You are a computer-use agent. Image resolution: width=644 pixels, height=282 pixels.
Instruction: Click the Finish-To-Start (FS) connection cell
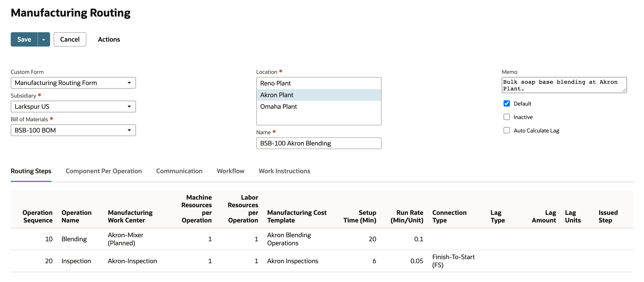[x=453, y=261]
